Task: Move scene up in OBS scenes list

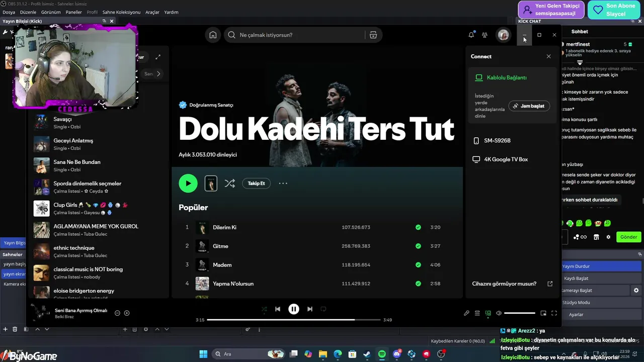Action: 37,329
